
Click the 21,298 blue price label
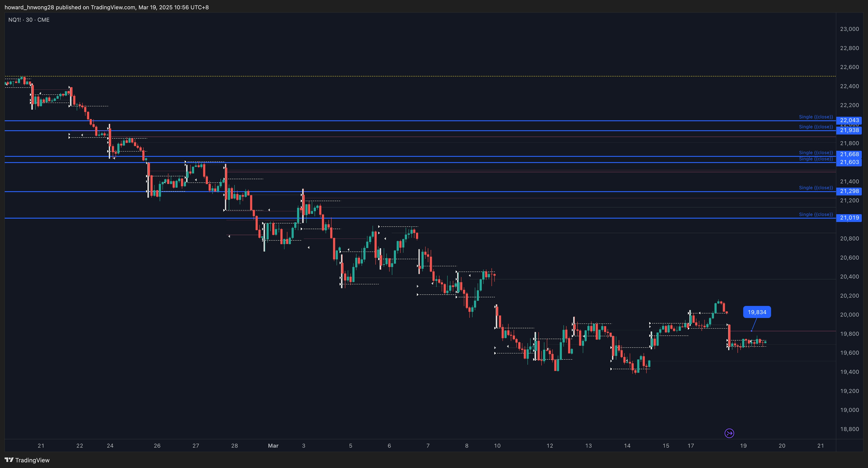(x=849, y=191)
